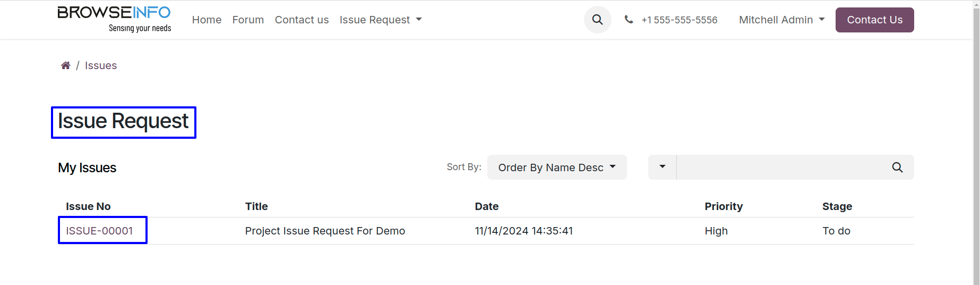Click the header search magnifier icon
Screen dimensions: 980x285
[597, 20]
